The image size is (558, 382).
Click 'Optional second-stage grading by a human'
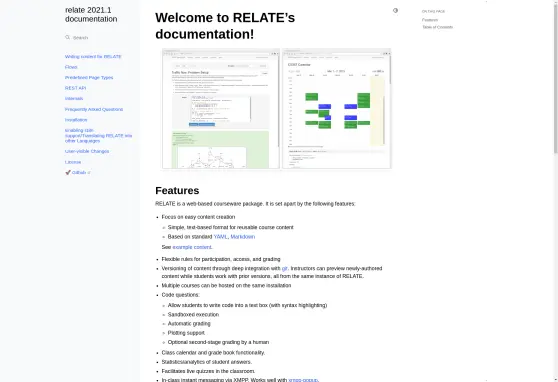click(x=218, y=342)
